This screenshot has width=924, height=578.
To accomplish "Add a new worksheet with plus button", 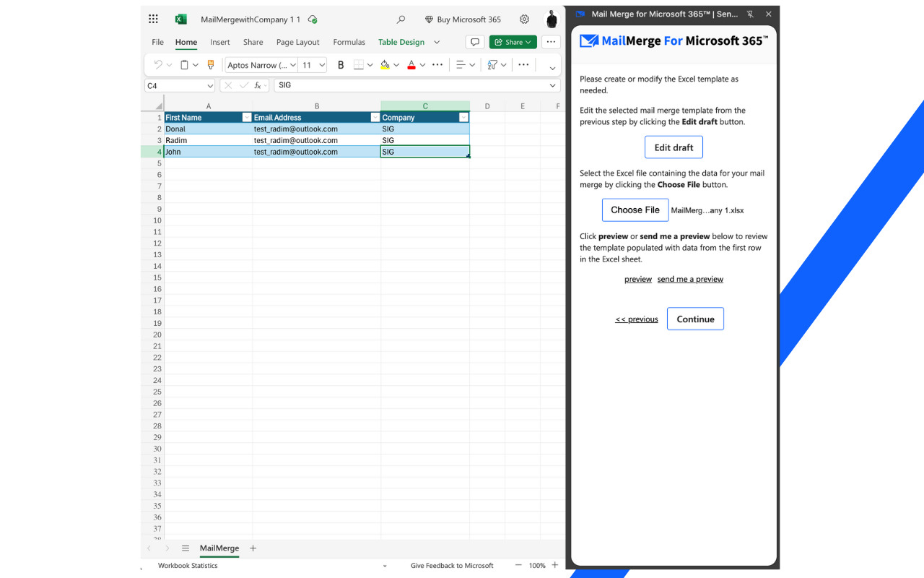I will (253, 548).
